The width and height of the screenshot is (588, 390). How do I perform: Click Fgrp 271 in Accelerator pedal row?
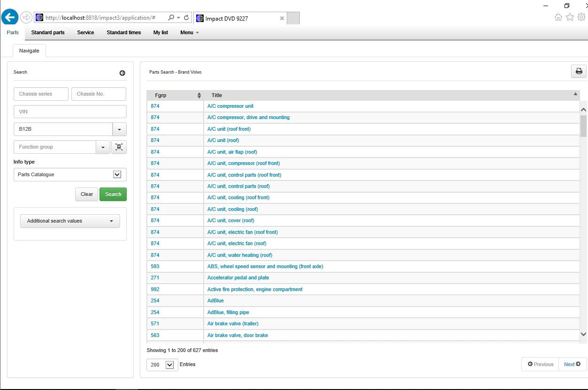pyautogui.click(x=155, y=278)
